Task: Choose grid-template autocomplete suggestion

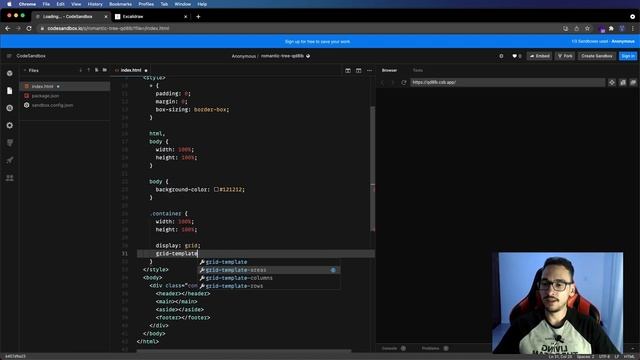Action: 269,262
